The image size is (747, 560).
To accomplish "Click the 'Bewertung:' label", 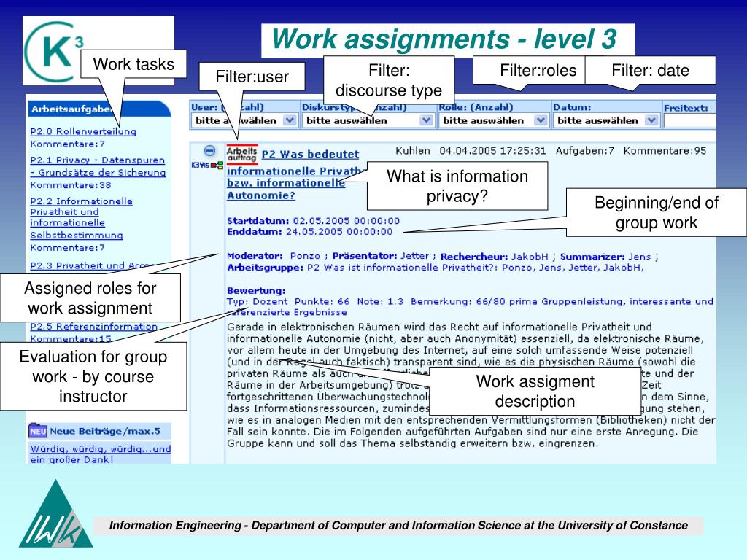I will tap(256, 290).
